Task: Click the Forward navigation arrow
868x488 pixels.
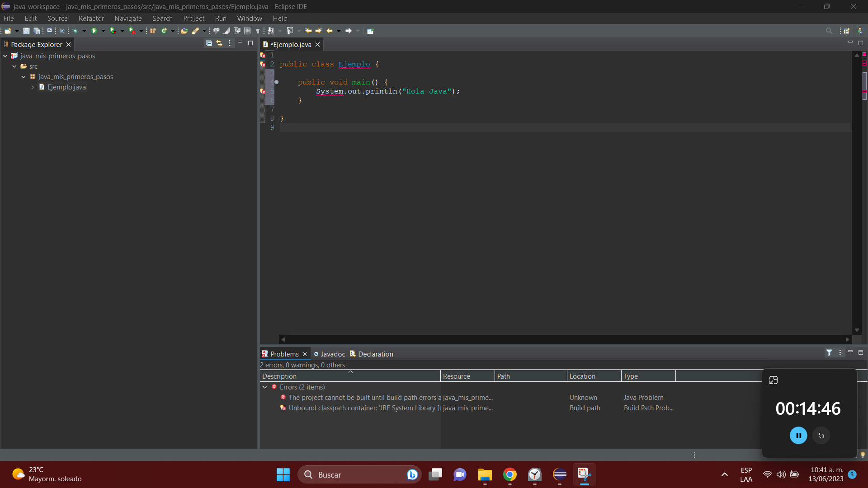Action: click(x=348, y=31)
